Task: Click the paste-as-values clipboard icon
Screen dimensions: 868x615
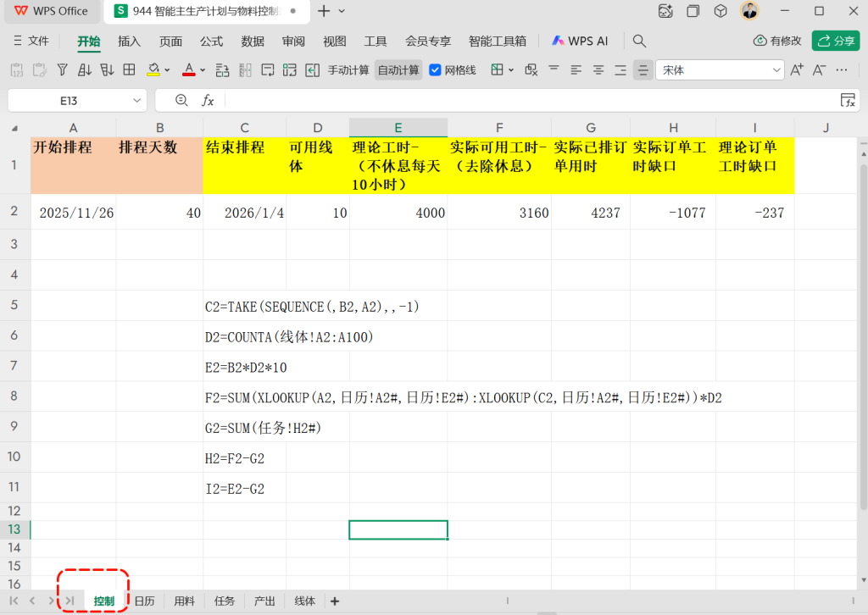Action: coord(17,70)
